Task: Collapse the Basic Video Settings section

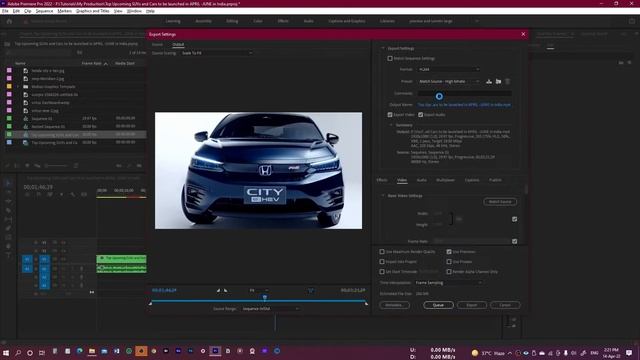Action: coord(383,196)
